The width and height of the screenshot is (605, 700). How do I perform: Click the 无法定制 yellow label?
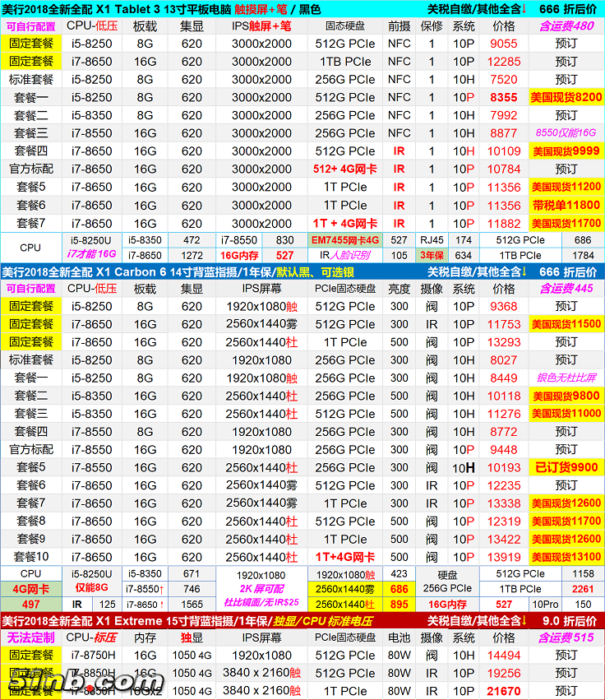[31, 637]
